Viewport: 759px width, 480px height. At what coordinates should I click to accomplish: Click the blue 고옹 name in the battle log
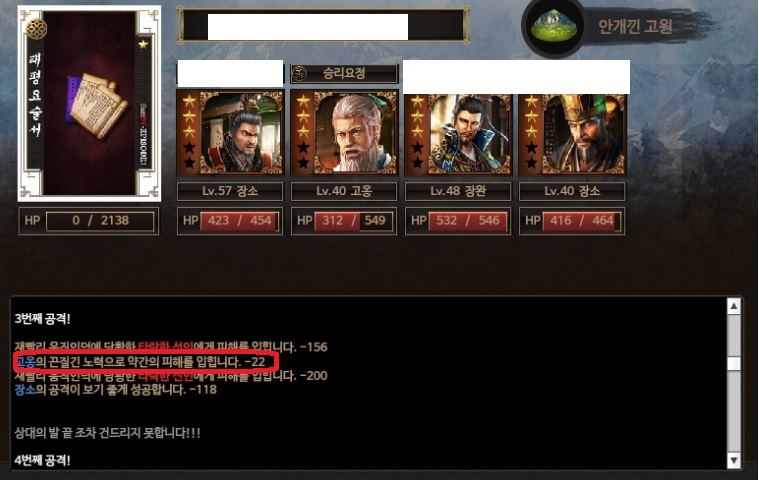[x=26, y=361]
